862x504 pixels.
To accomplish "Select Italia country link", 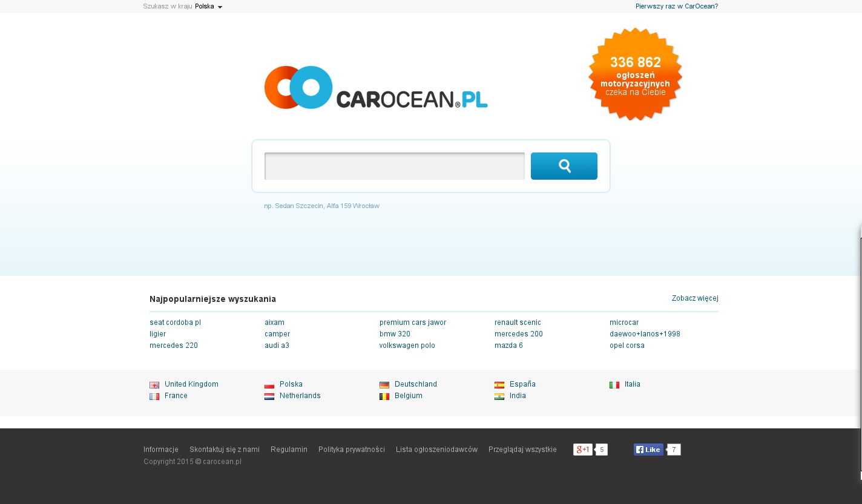I will [633, 384].
